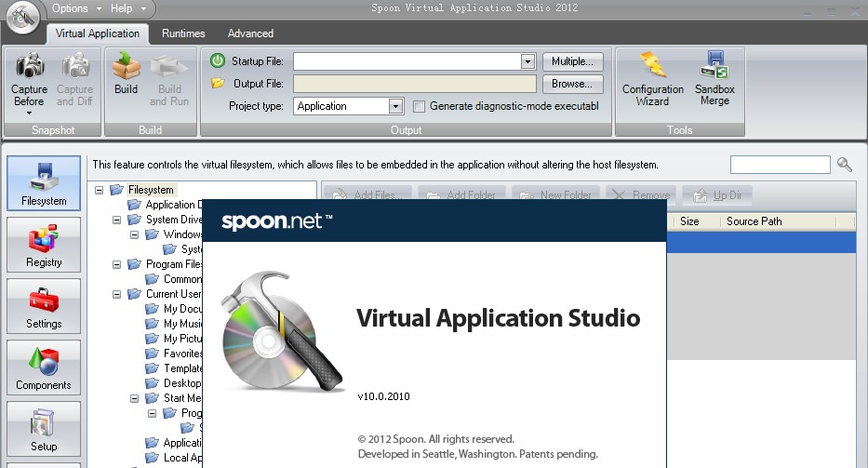Open the Options menu

click(x=76, y=8)
